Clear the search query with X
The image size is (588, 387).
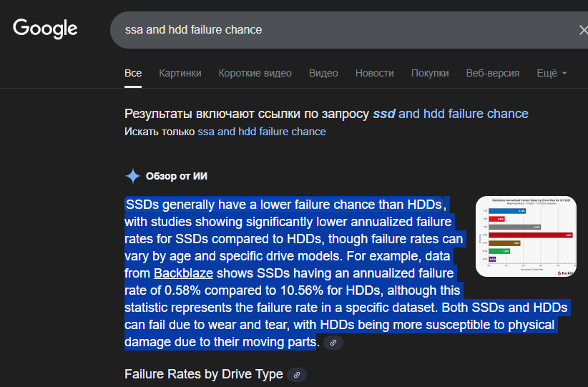(x=583, y=30)
